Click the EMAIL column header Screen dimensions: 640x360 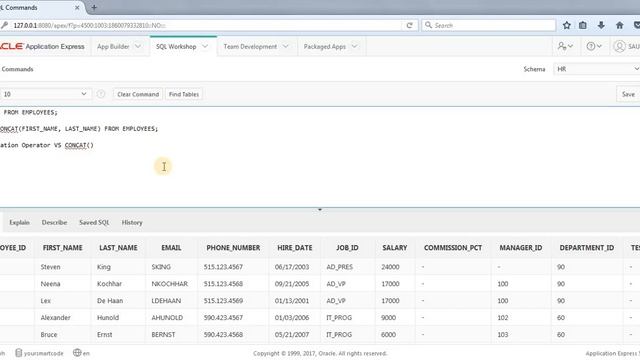click(x=171, y=248)
